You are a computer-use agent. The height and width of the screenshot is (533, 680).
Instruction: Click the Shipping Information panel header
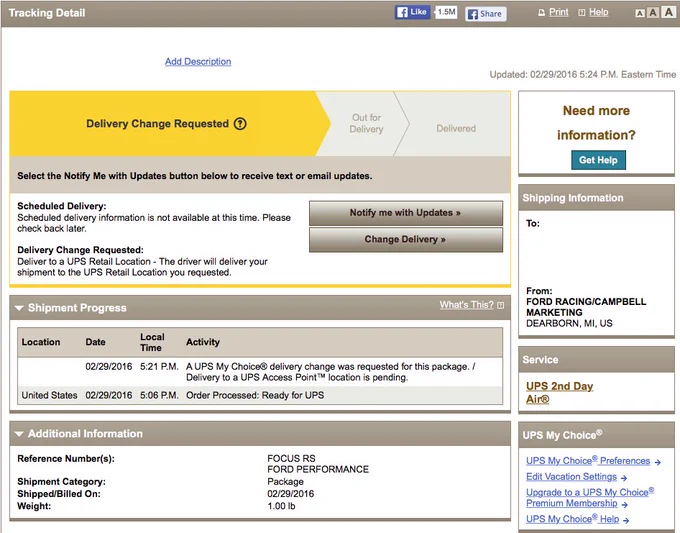[596, 198]
